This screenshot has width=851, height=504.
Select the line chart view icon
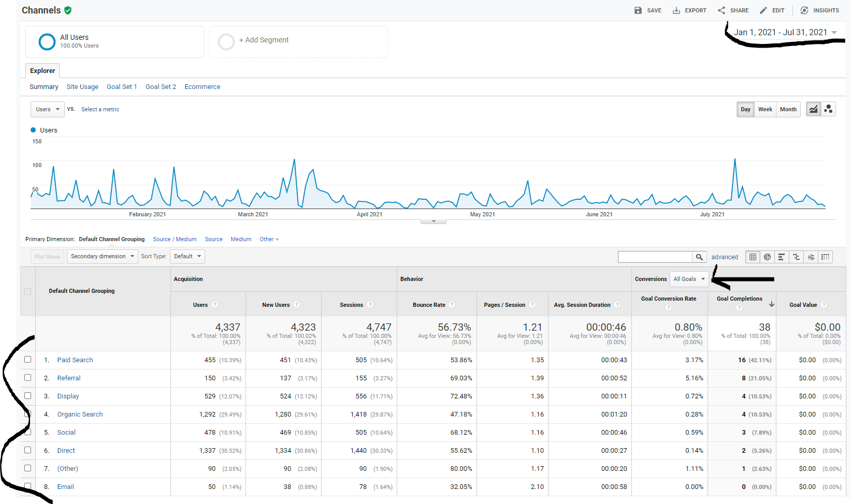click(x=813, y=109)
